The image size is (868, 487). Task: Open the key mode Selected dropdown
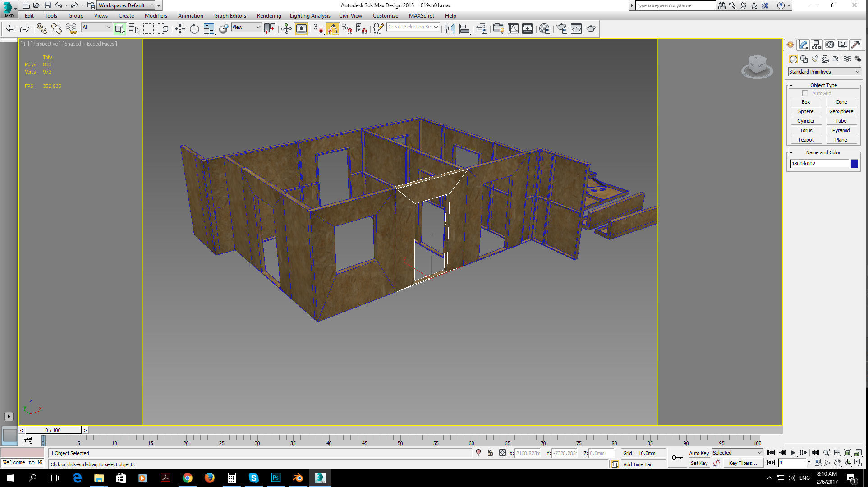(x=737, y=453)
